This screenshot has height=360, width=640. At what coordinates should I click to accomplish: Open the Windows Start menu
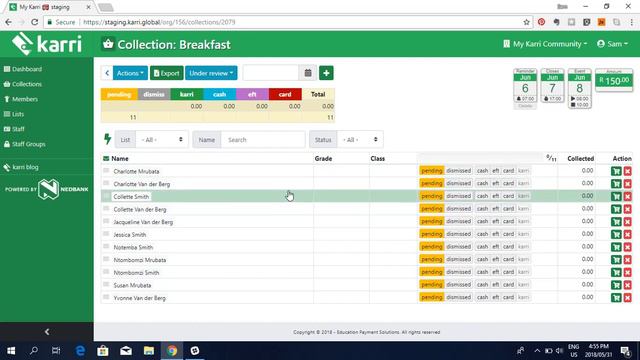point(11,351)
